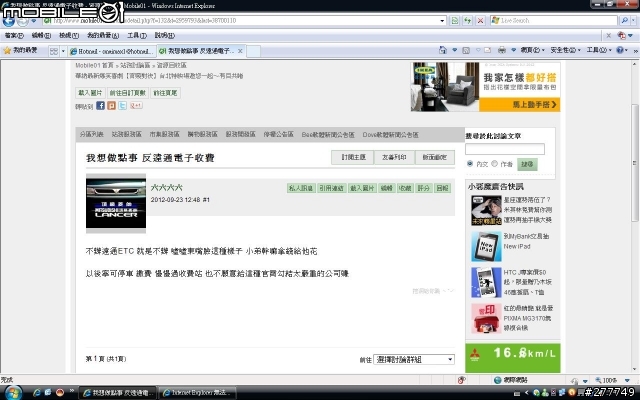Click the 訂閱主題 button
Screen dimensions: 640x400
tap(353, 157)
